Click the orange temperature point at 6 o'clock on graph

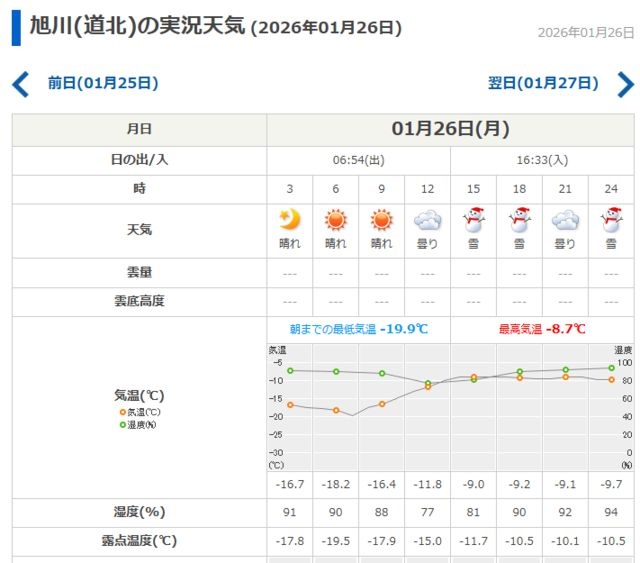(336, 410)
